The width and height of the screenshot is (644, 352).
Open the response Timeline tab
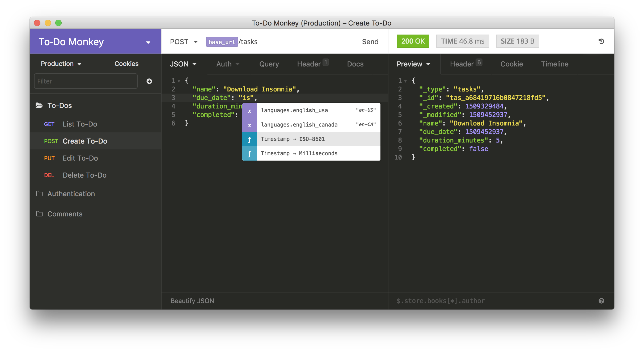(x=554, y=64)
